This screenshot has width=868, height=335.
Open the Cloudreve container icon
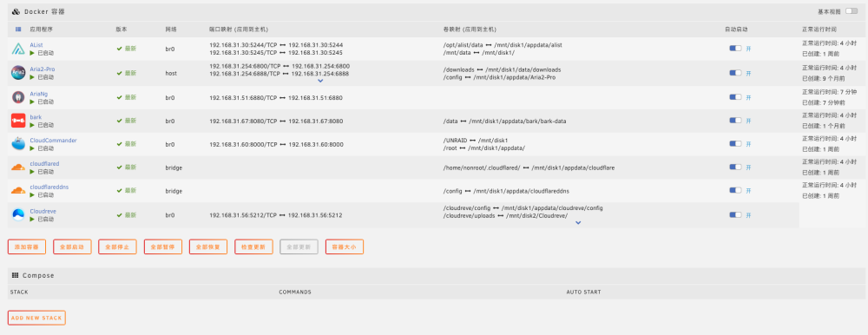click(18, 215)
